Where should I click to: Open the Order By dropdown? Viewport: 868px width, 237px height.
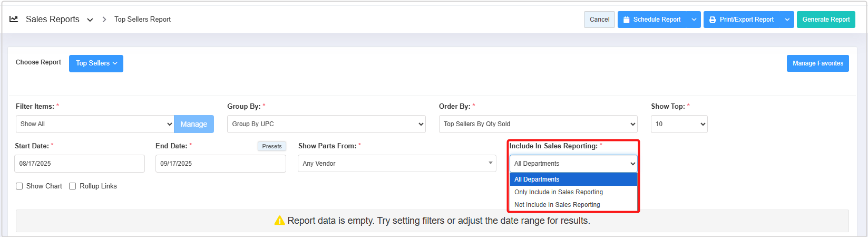(538, 124)
